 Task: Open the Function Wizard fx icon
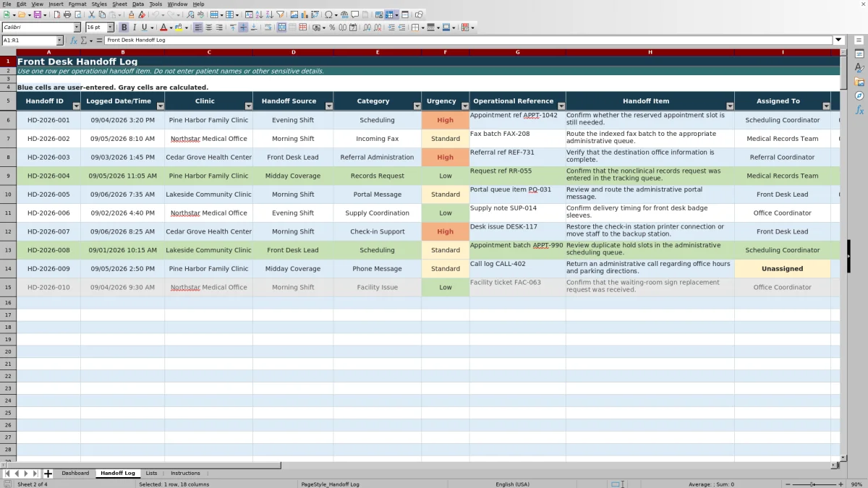coord(74,40)
